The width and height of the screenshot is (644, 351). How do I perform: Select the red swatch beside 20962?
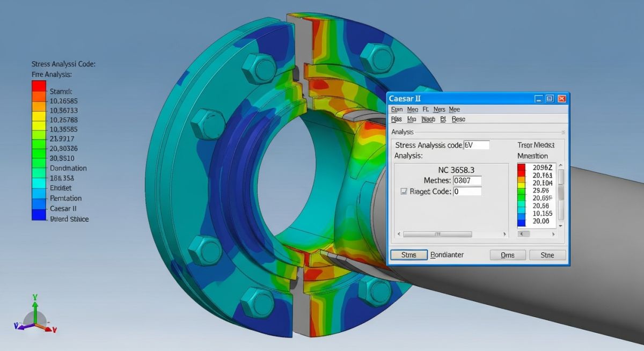tap(522, 168)
